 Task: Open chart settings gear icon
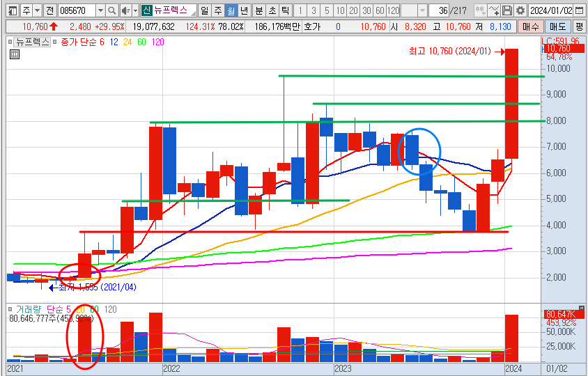click(520, 10)
